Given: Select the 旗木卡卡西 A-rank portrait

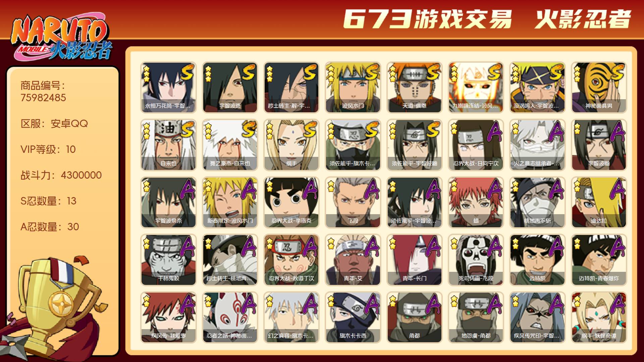Looking at the screenshot, I should (353, 317).
